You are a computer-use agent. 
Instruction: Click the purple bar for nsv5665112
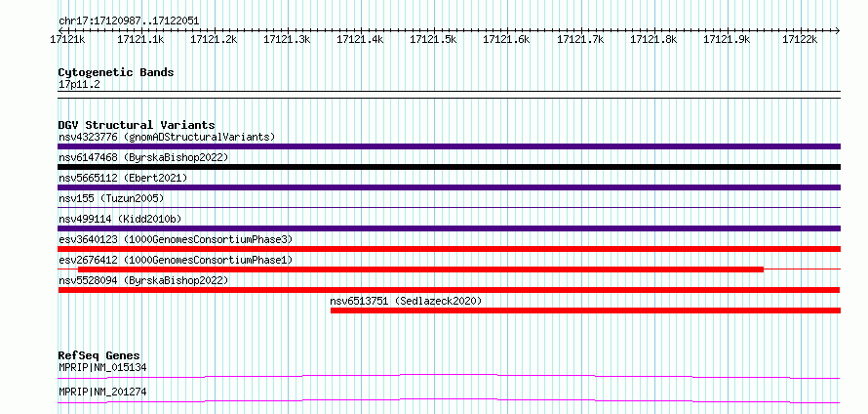(449, 187)
